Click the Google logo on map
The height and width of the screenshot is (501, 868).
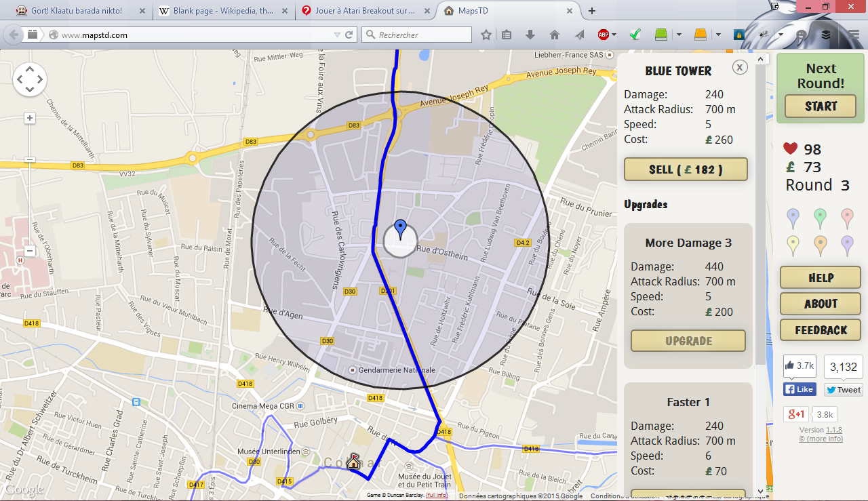click(x=24, y=489)
